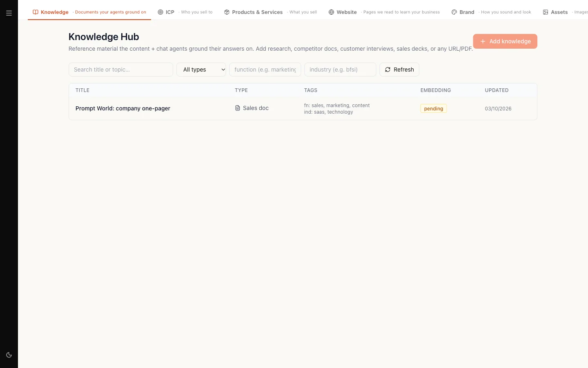
Task: Click the UPDATED column header
Action: click(497, 90)
